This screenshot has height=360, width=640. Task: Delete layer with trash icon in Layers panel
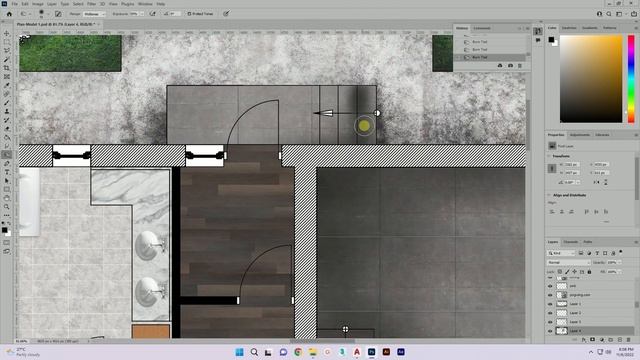point(629,340)
